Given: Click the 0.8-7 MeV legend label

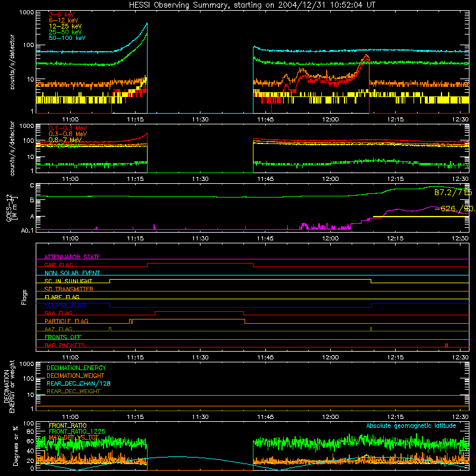Looking at the screenshot, I should (65, 140).
